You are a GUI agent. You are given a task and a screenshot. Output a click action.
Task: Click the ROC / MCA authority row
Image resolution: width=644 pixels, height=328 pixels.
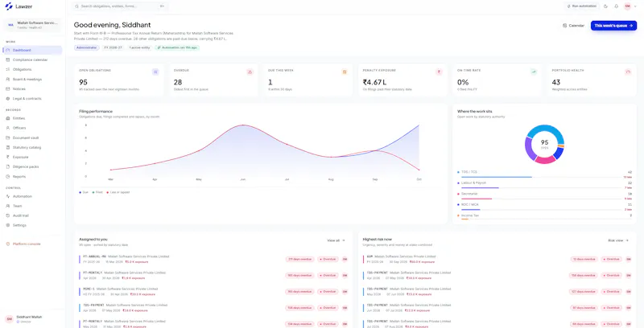click(545, 207)
